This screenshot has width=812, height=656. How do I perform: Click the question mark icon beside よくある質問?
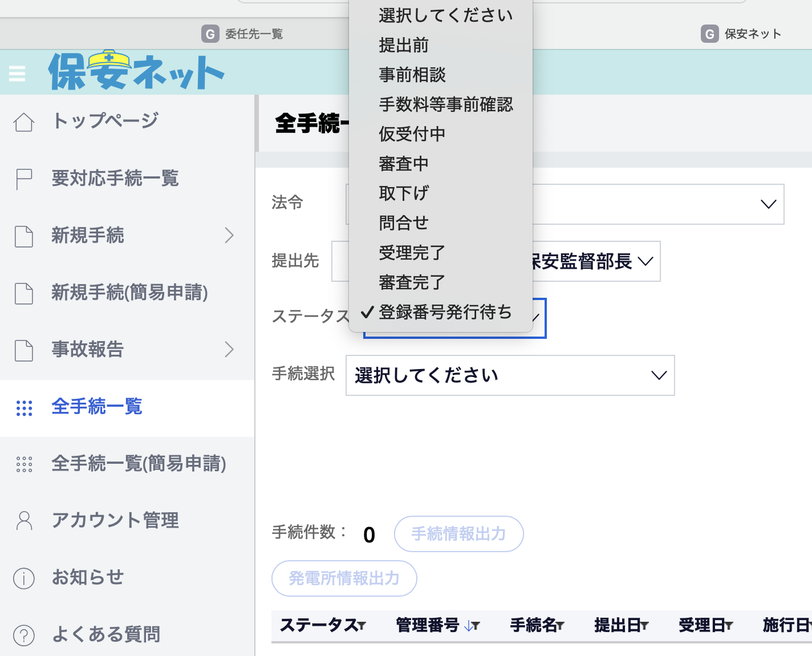coord(24,635)
